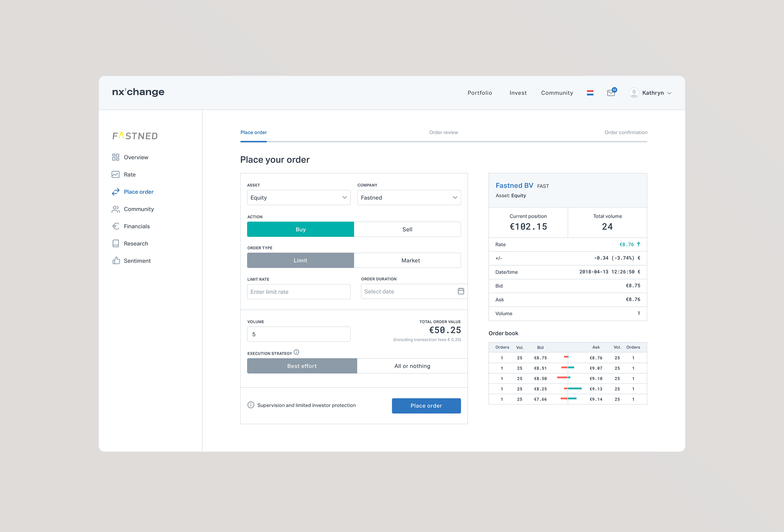This screenshot has width=784, height=532.
Task: Click the €9.14 ask price
Action: [x=596, y=400]
